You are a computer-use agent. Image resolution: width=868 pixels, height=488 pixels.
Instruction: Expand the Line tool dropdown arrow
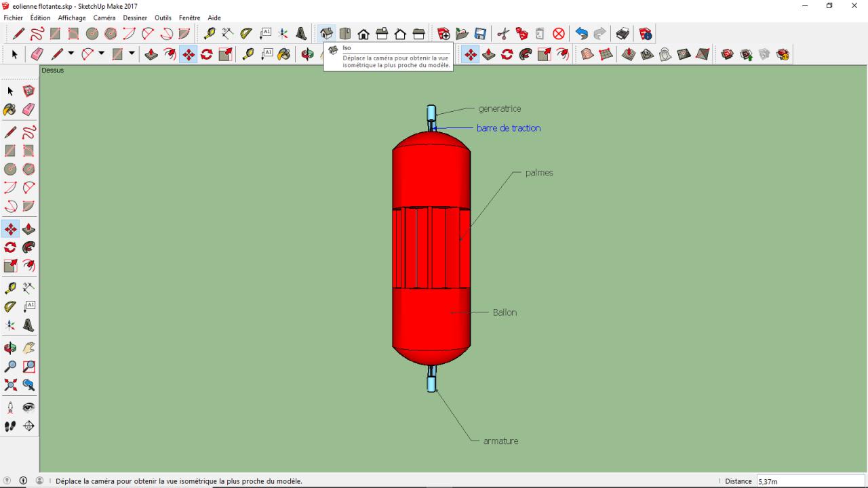[71, 54]
